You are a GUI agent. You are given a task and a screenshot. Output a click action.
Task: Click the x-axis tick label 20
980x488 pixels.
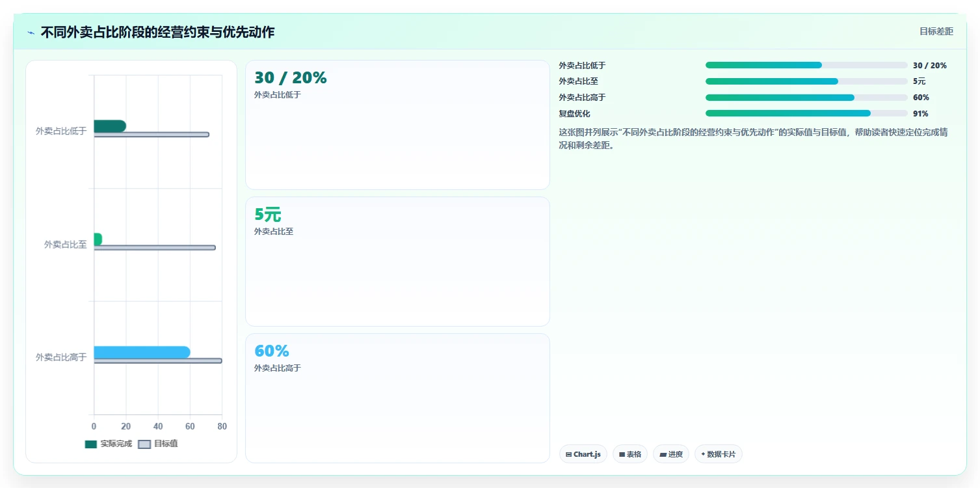126,426
